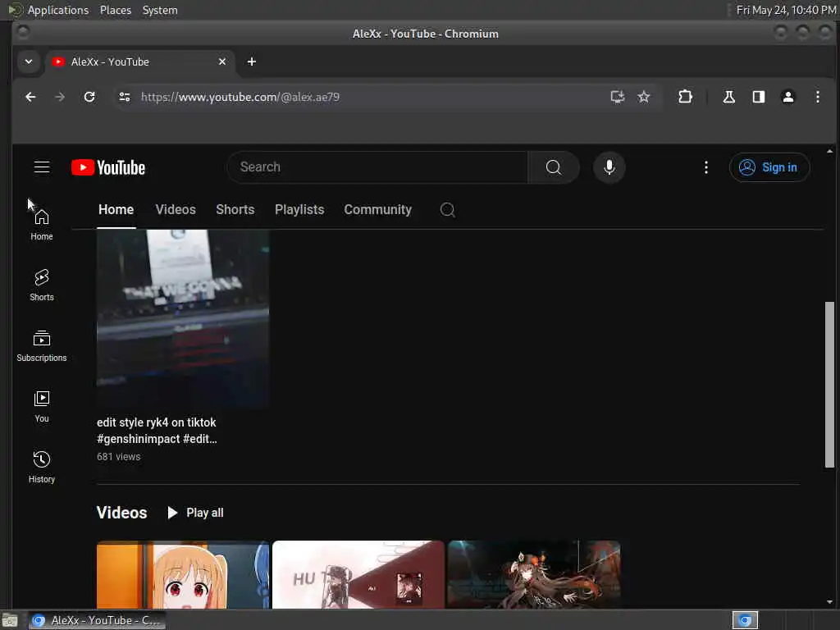Click show desktop icon in bottom panel

click(x=10, y=621)
